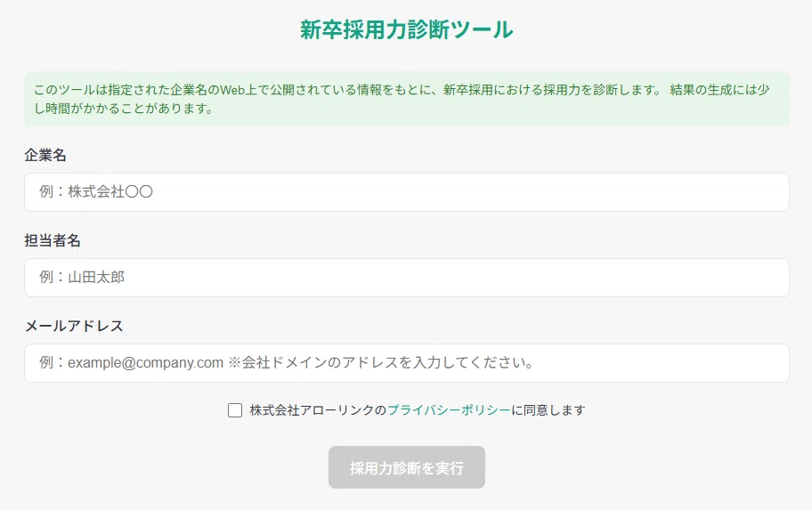This screenshot has width=812, height=510.
Task: Click the 例：株式会社〇〇 placeholder text
Action: (96, 192)
